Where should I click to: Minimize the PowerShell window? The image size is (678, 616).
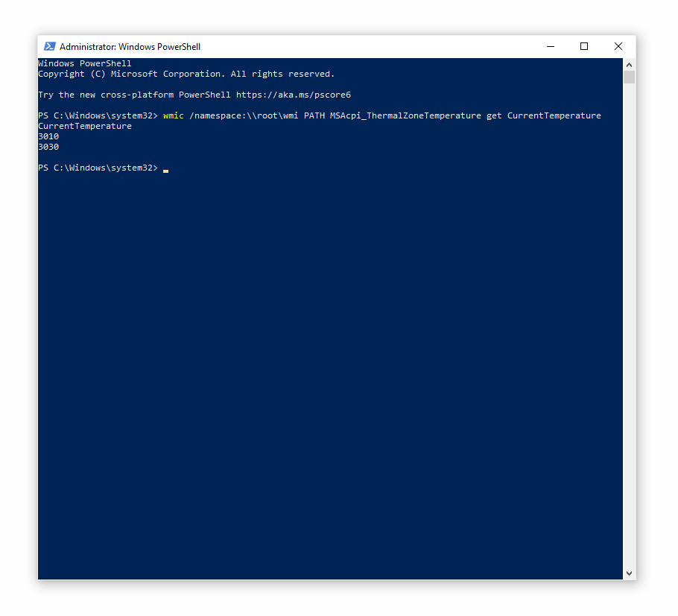point(550,46)
